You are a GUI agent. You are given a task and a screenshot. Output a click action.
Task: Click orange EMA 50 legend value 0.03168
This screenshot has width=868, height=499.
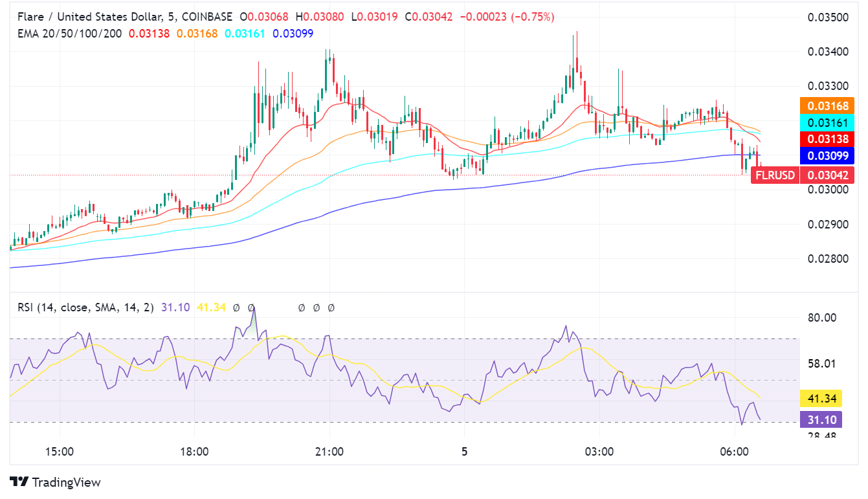click(x=197, y=33)
